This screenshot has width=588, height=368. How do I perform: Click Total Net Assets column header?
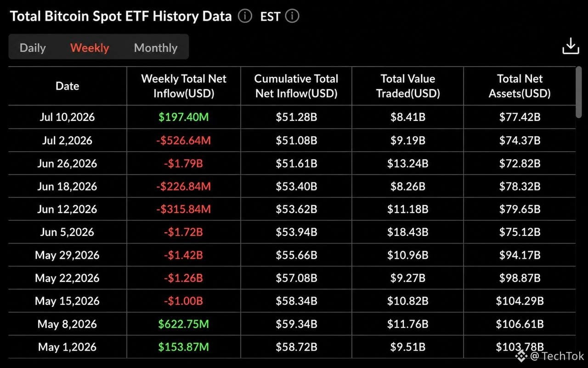coord(520,86)
